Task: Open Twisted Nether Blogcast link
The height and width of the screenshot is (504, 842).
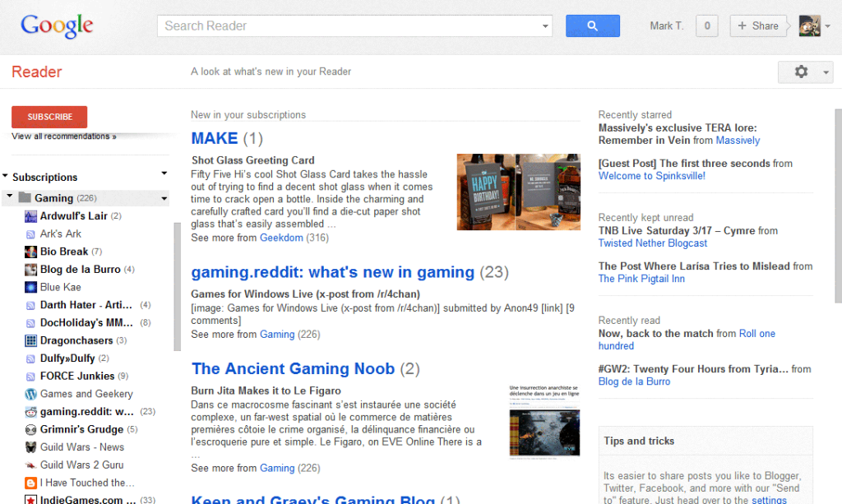Action: coord(653,243)
